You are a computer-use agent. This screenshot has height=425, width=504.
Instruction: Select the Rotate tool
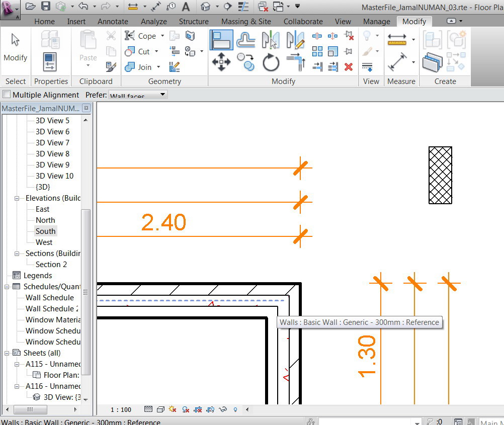tap(271, 62)
